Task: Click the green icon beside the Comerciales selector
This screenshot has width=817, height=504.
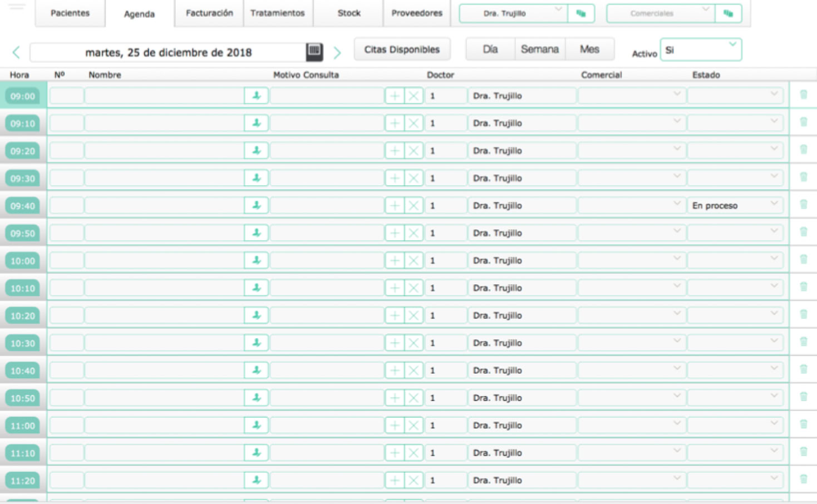Action: coord(728,13)
